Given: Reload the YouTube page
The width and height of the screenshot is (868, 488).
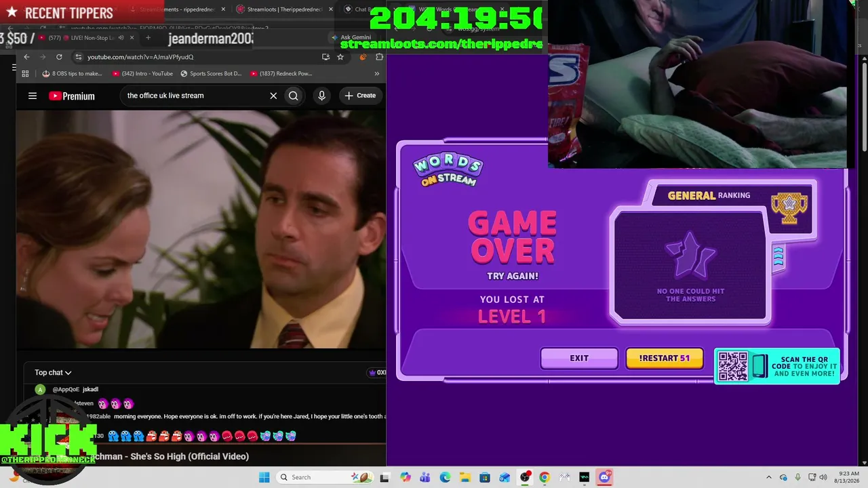Looking at the screenshot, I should (x=59, y=57).
